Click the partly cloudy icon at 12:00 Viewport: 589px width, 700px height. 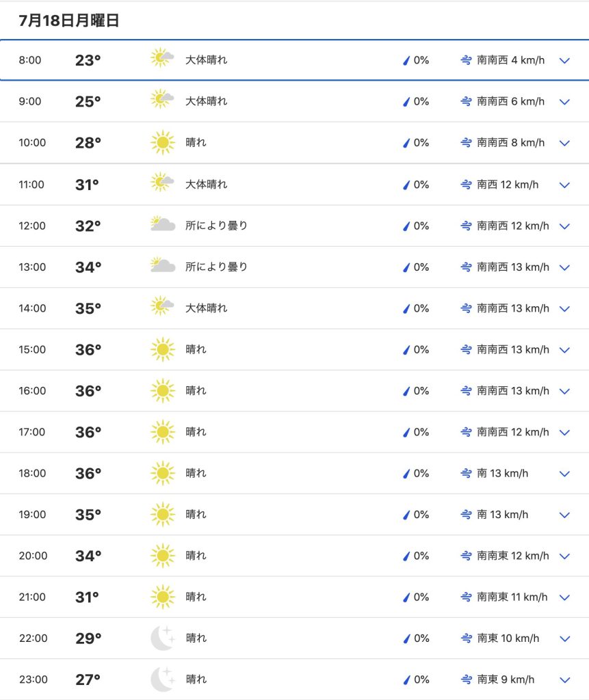pyautogui.click(x=163, y=224)
